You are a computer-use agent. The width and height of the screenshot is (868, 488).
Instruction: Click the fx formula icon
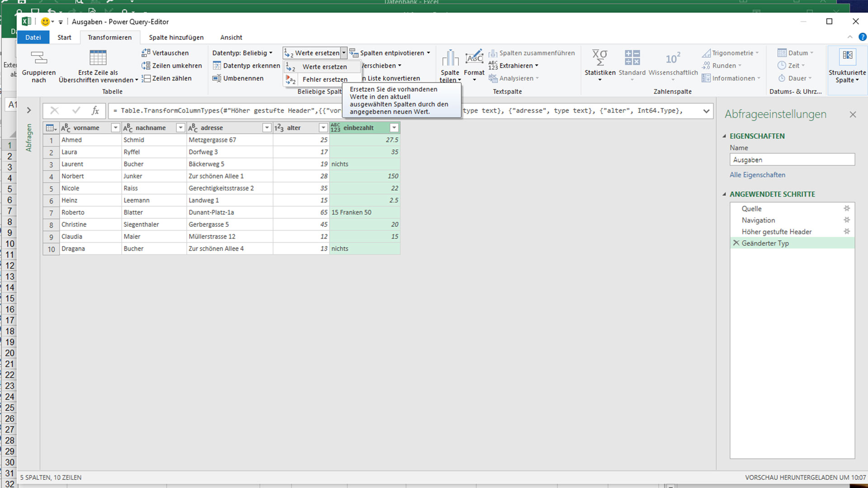[95, 110]
